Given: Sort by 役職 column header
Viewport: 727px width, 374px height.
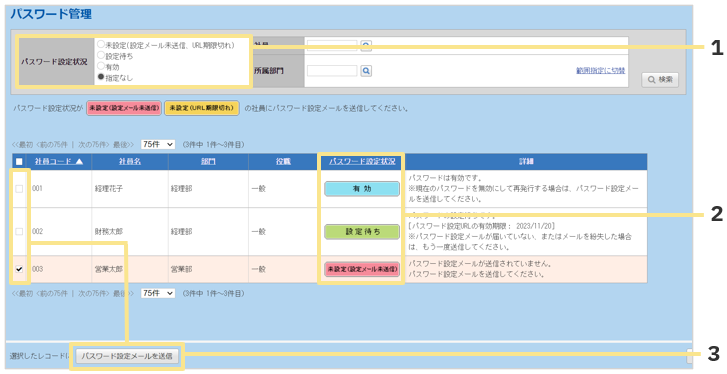Looking at the screenshot, I should pyautogui.click(x=283, y=161).
